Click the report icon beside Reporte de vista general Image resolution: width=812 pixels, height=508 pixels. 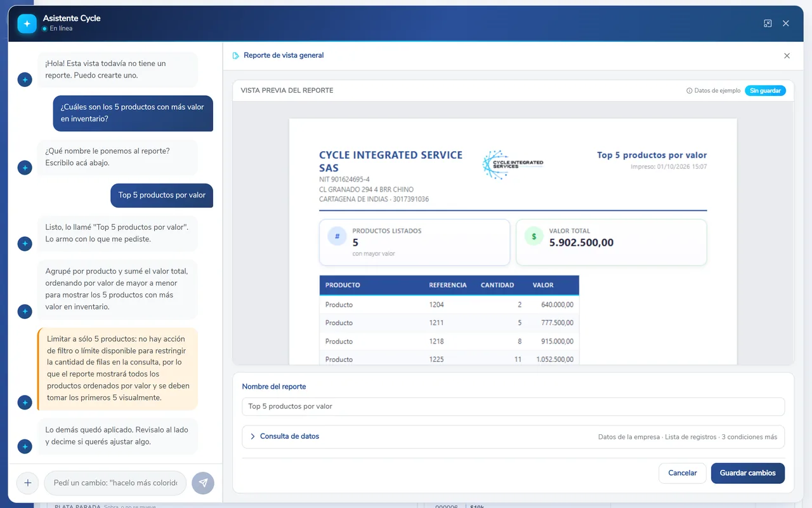tap(236, 56)
